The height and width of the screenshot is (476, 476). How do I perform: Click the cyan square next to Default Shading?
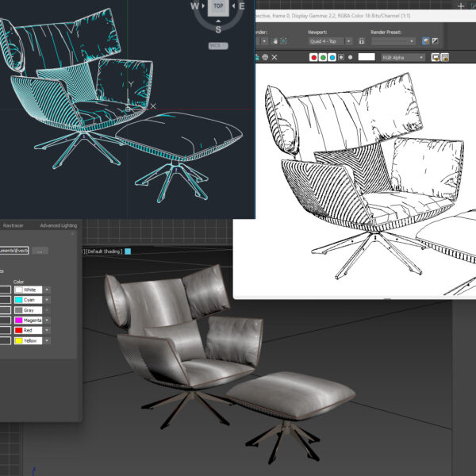128,251
